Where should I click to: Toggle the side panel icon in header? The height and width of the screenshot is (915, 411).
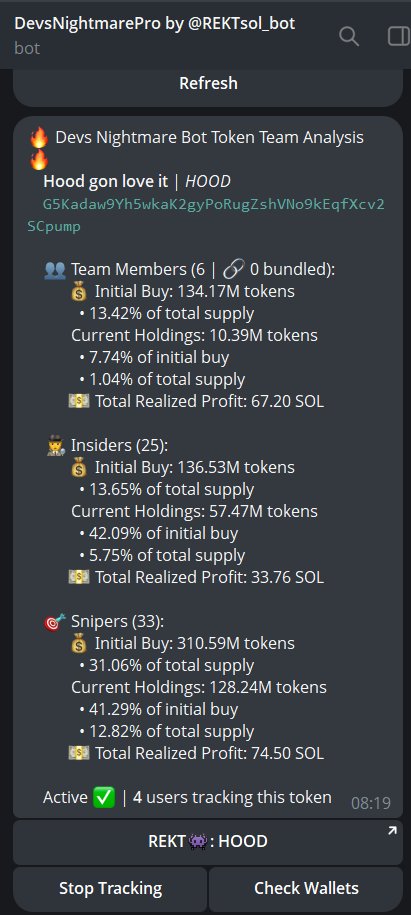click(399, 37)
